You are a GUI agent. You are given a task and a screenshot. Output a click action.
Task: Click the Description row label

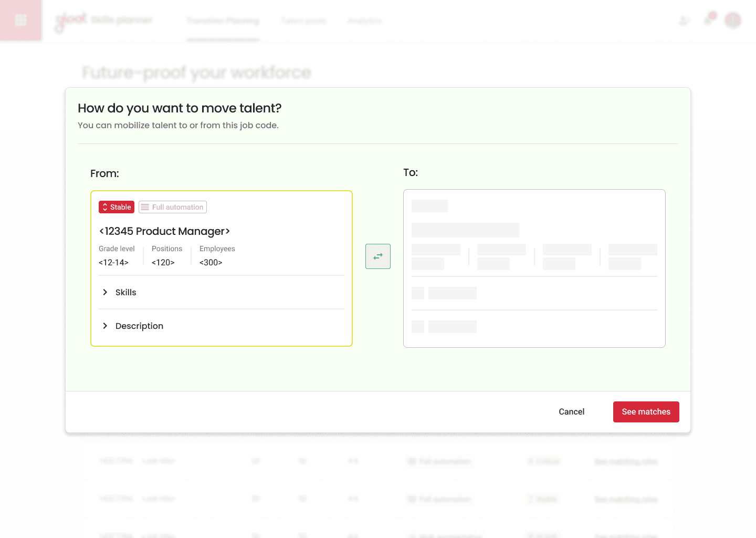click(x=139, y=326)
